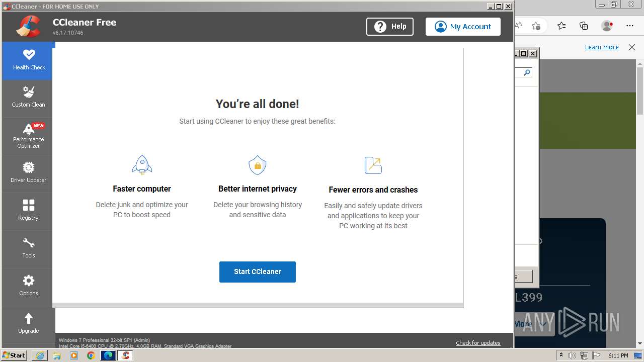
Task: Open Windows Media Player from taskbar
Action: click(x=74, y=355)
